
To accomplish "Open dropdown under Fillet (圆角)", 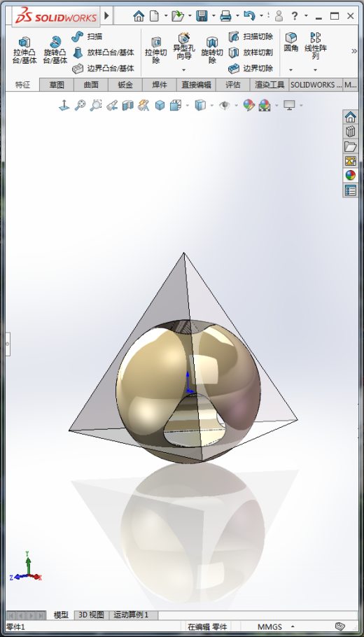I will (291, 70).
